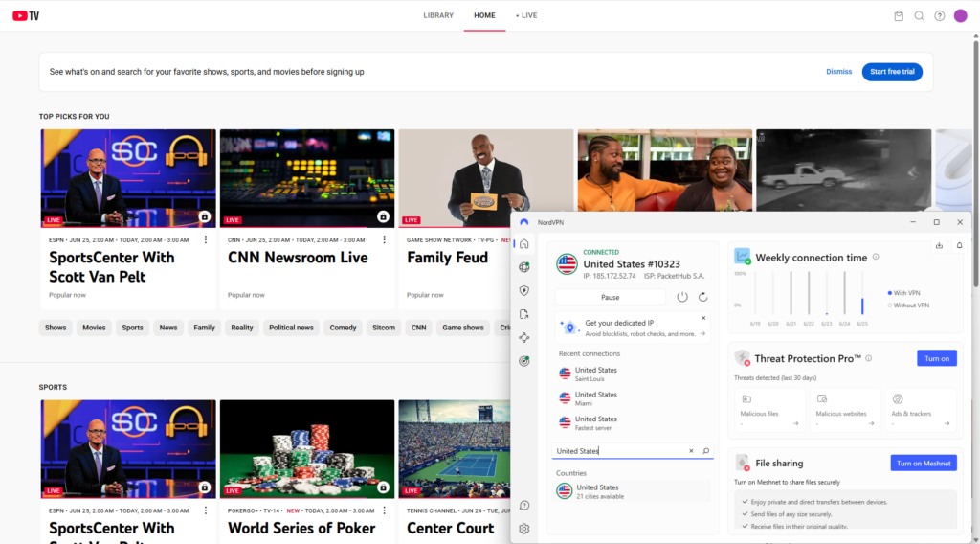Open Threat Protection shield icon in sidebar
The width and height of the screenshot is (980, 544).
click(524, 291)
